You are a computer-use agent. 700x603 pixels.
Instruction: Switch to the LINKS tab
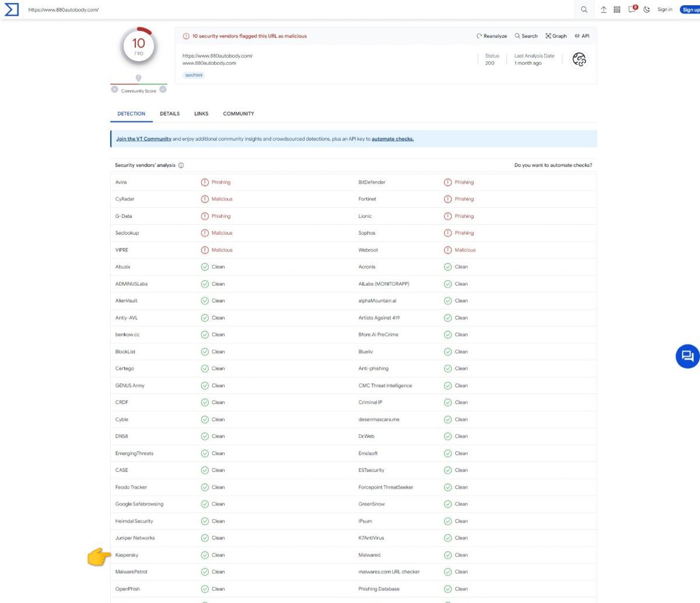click(x=201, y=114)
